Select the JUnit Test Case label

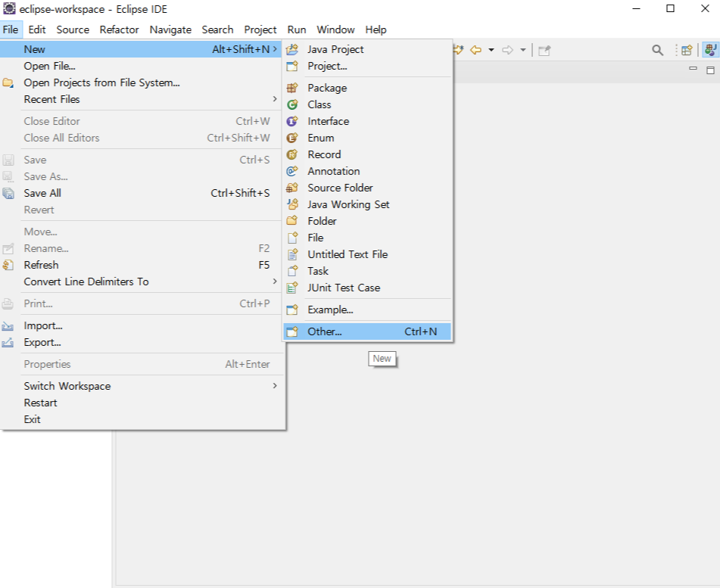(344, 288)
